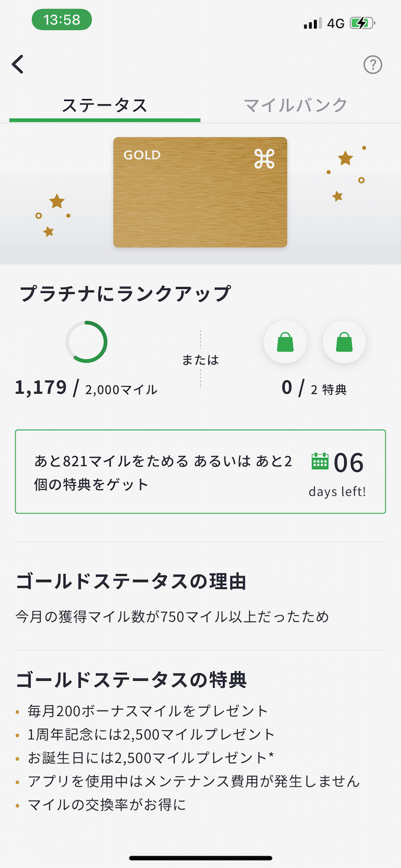Tap the green 13:58 time pill
401x868 pixels.
(x=61, y=19)
